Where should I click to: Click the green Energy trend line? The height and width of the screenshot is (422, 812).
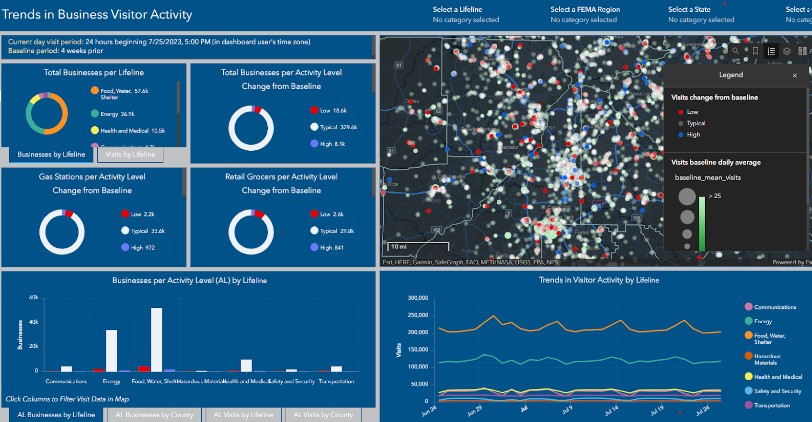580,360
